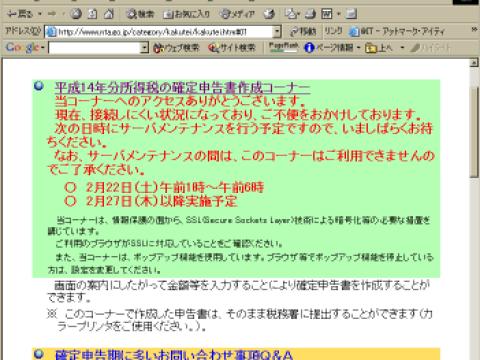Click bullet icon beside Q&A heading
This screenshot has width=480, height=360.
tap(39, 354)
